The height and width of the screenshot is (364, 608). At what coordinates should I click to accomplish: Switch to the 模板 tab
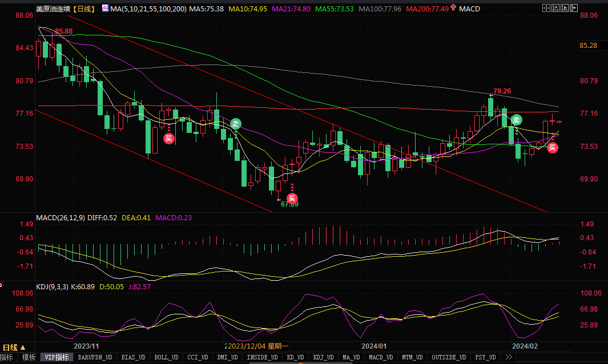tap(29, 358)
